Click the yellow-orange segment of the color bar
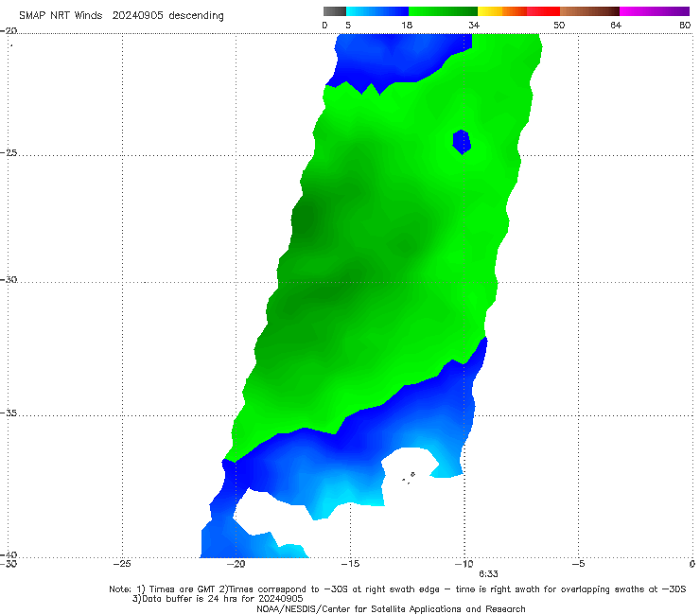Viewport: 700px width, 615px height. (502, 11)
